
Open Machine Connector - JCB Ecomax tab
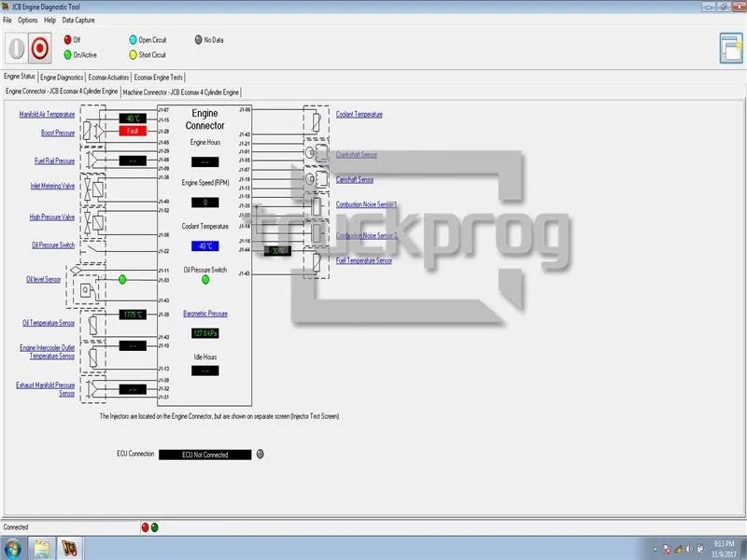click(181, 92)
